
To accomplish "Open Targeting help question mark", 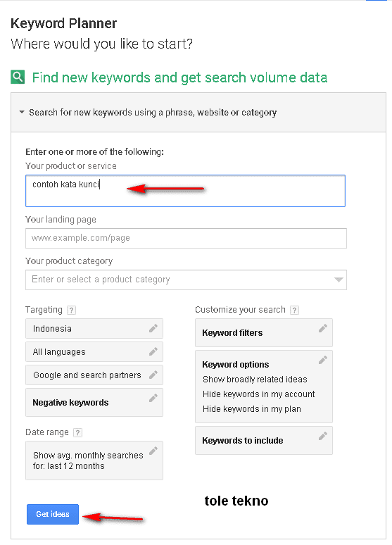I will pos(71,310).
